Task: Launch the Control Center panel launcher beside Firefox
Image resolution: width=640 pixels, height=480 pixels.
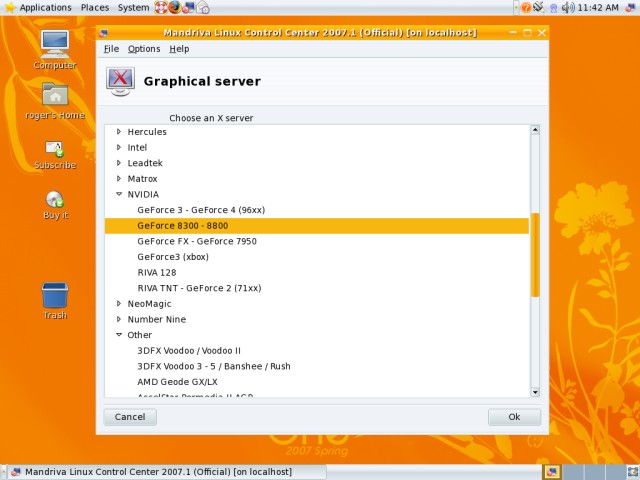Action: click(188, 7)
